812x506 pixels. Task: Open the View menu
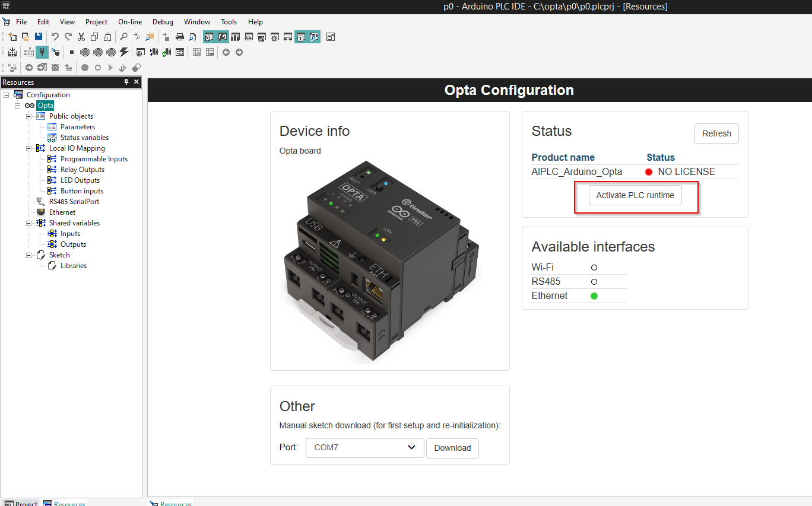click(x=67, y=22)
